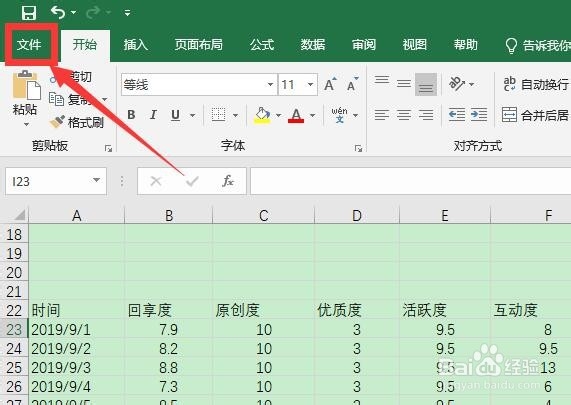Click the text orientation icon

coord(457,84)
